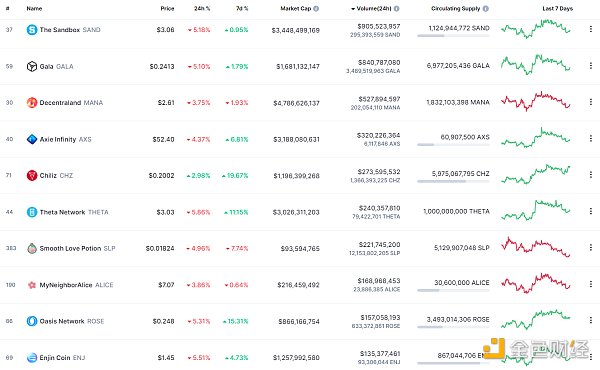Viewport: 600px width, 370px height.
Task: Open the Oasis Network ROSE link
Action: pos(72,321)
